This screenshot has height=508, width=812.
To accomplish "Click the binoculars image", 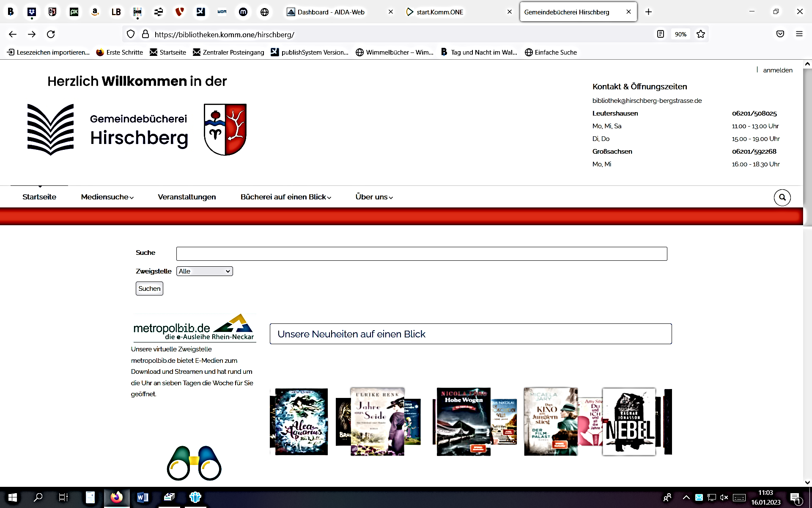I will click(194, 463).
